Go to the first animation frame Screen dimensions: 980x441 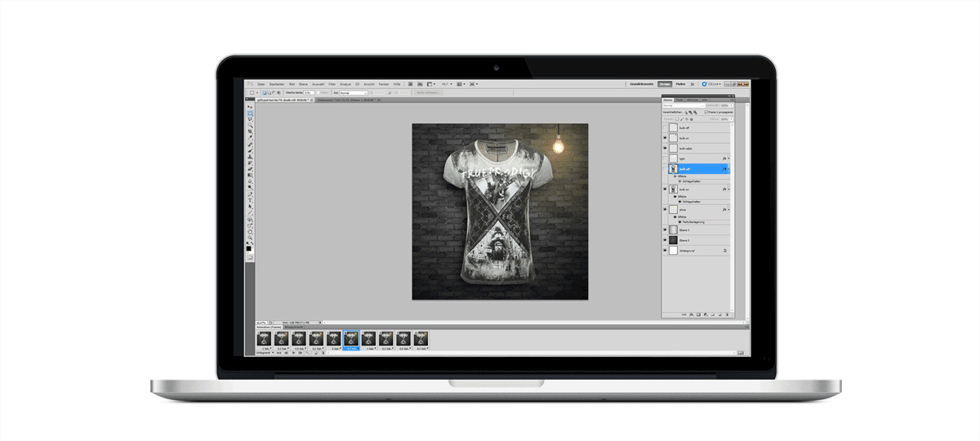click(279, 353)
